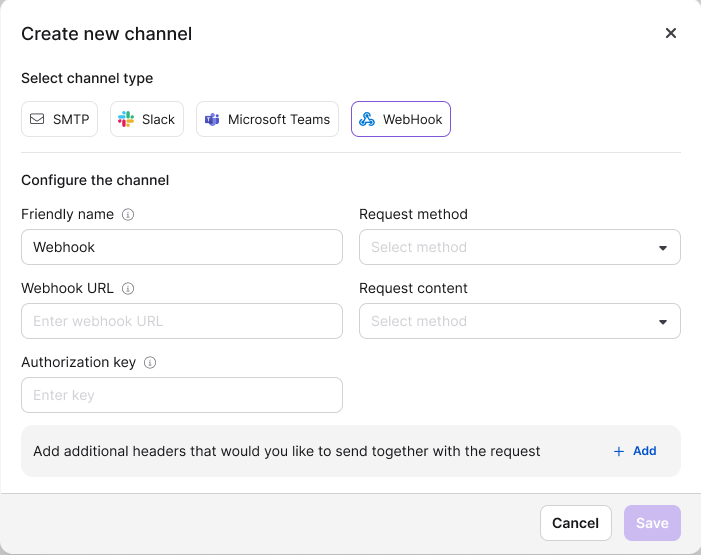
Task: Select Slack channel type
Action: pos(147,119)
